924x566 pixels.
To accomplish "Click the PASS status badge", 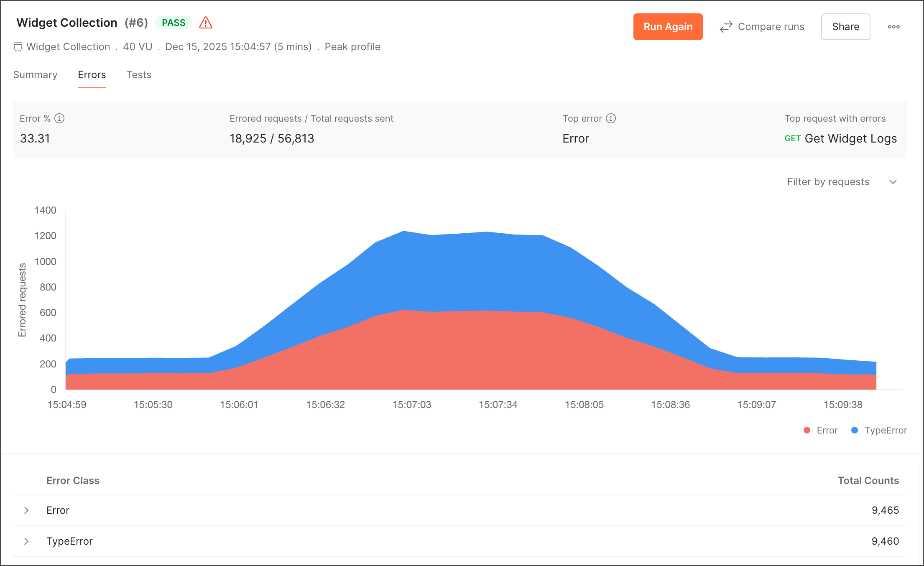I will [x=174, y=23].
